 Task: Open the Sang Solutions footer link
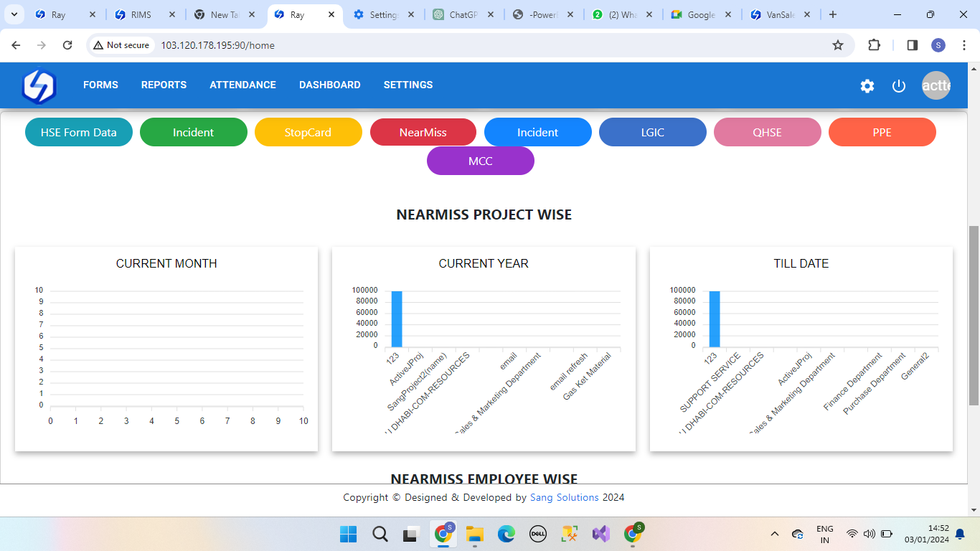pyautogui.click(x=564, y=497)
